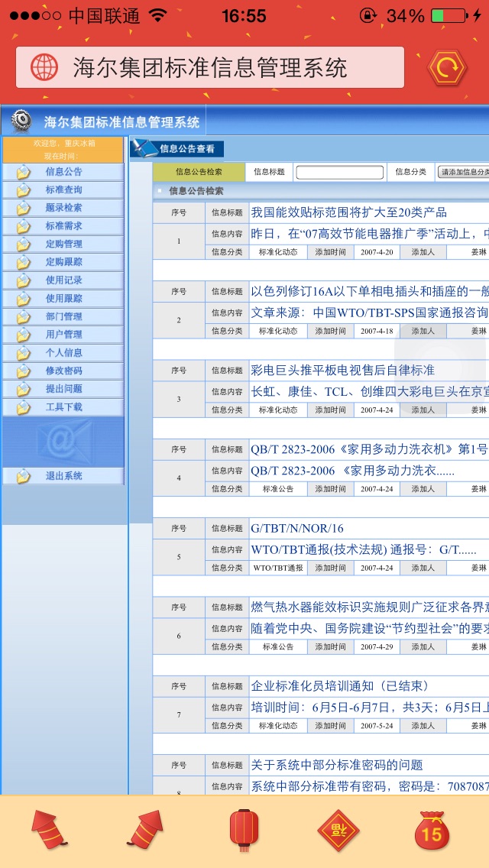Open the 工具下载 menu item
Image resolution: width=489 pixels, height=868 pixels.
point(63,406)
